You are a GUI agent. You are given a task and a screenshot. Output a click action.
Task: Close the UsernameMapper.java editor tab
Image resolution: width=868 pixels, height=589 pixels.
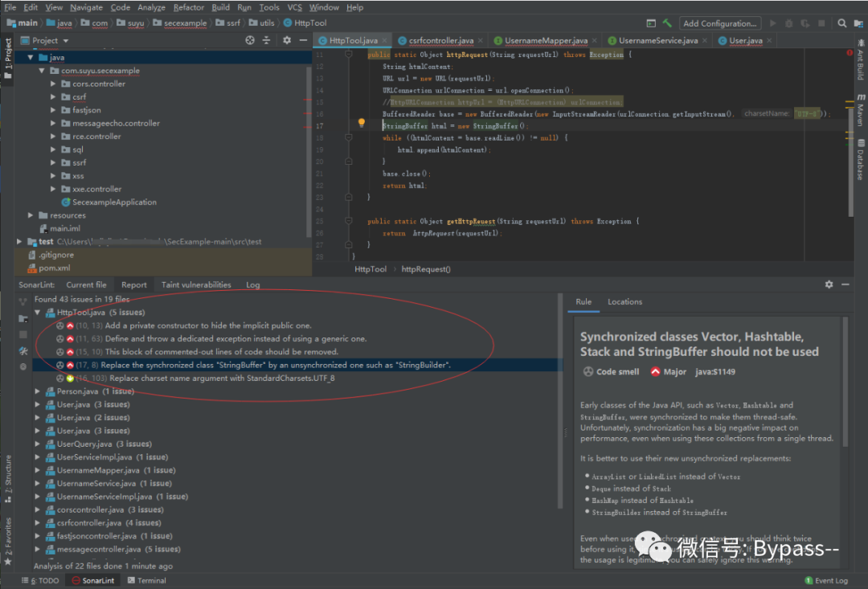595,40
